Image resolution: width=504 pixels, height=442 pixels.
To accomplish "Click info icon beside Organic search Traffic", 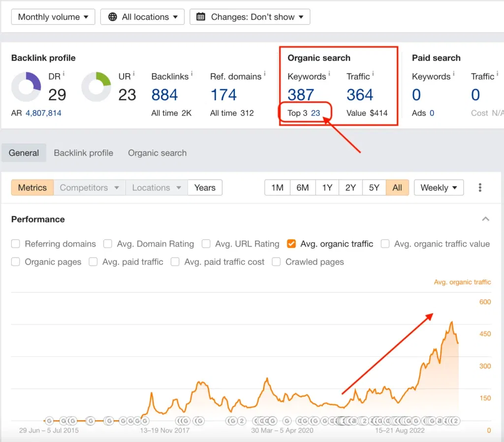I will click(x=373, y=74).
